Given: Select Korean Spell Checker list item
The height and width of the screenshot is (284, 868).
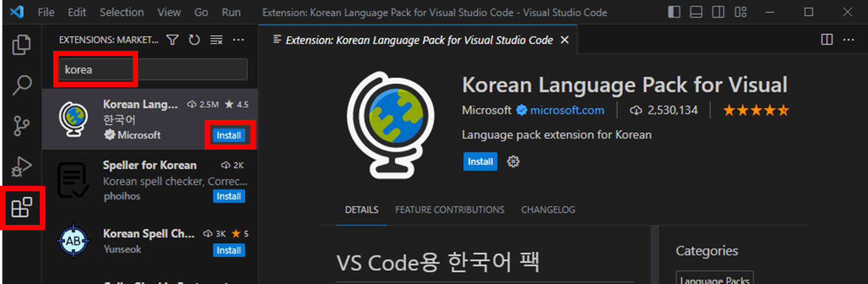Looking at the screenshot, I should pyautogui.click(x=150, y=241).
